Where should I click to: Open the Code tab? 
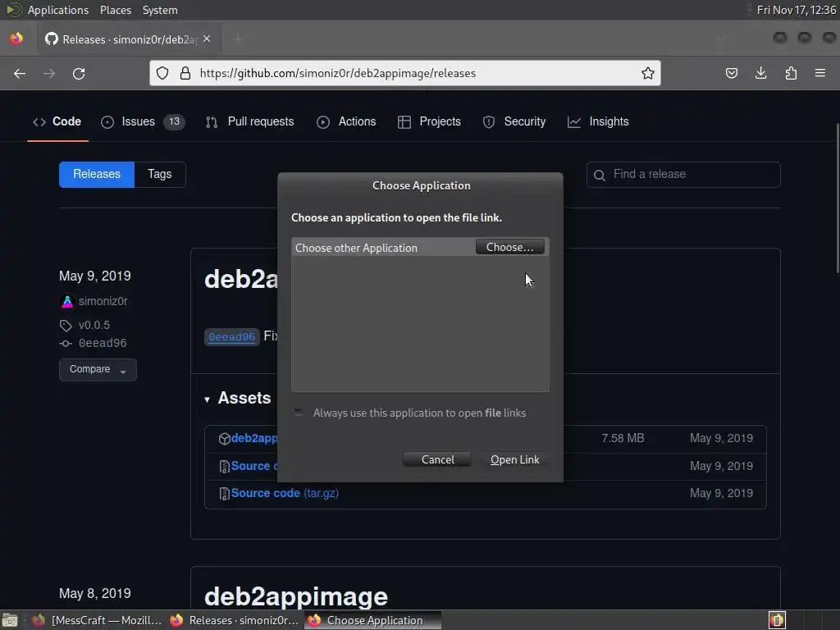pos(57,121)
